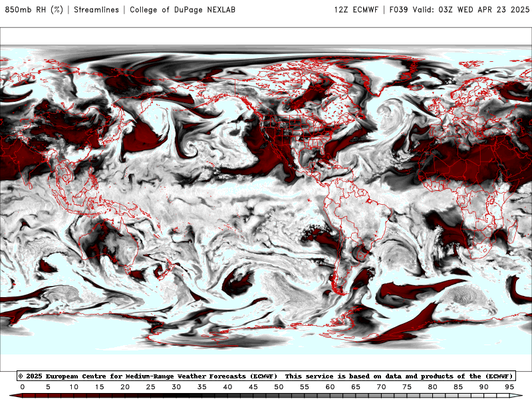Click the 20 label on the color scale
The width and height of the screenshot is (532, 399).
pos(125,387)
